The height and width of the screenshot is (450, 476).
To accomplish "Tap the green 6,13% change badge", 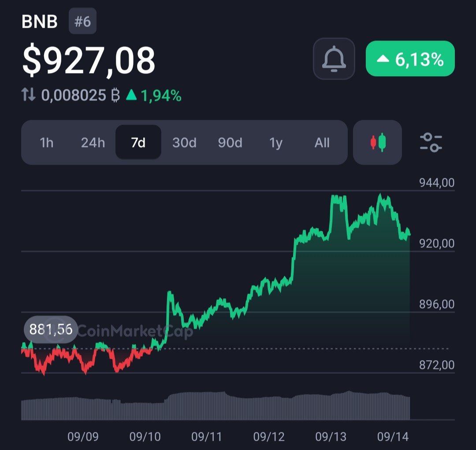I will (x=410, y=59).
